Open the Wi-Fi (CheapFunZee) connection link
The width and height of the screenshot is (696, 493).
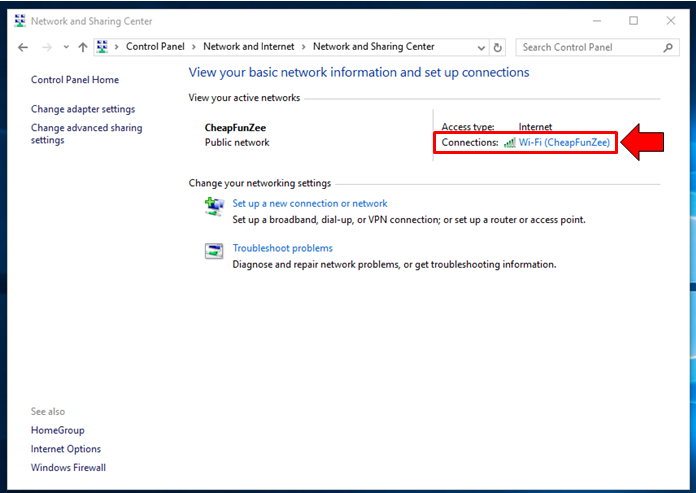tap(564, 143)
